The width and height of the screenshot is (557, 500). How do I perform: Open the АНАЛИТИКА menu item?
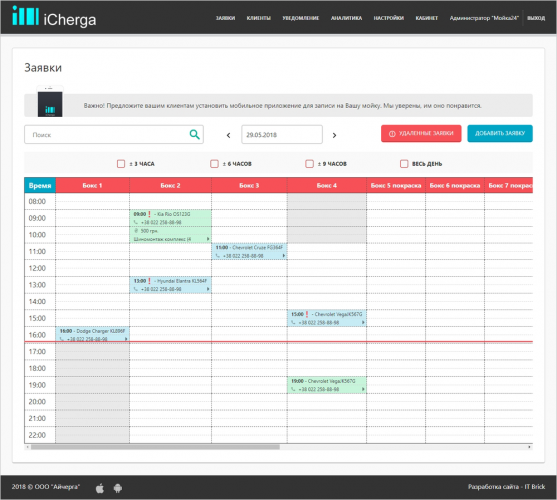tap(346, 18)
